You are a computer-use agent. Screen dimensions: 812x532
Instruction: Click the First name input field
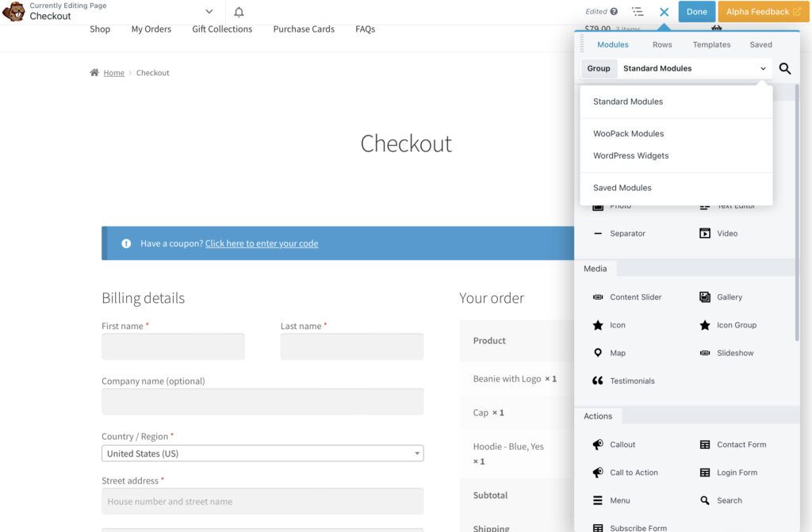[173, 346]
